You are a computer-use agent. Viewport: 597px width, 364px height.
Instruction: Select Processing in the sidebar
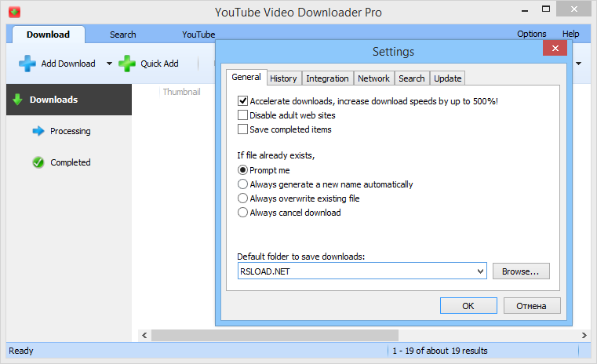coord(71,131)
